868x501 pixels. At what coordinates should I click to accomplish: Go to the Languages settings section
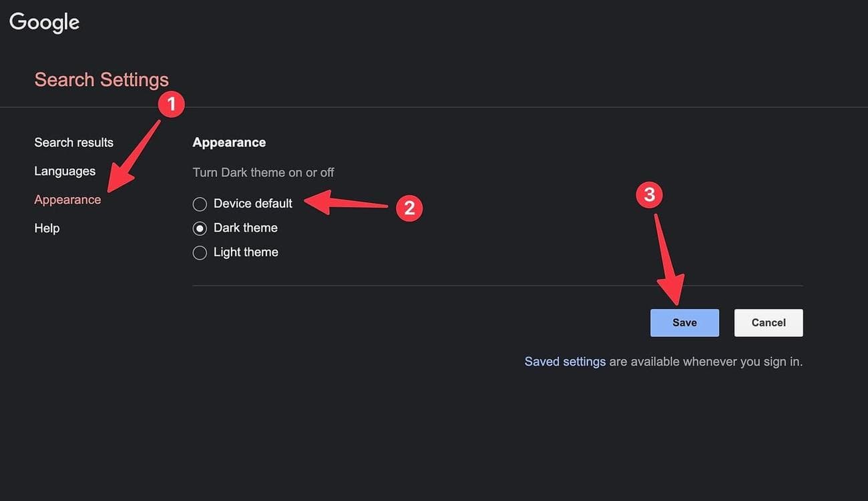(x=65, y=171)
